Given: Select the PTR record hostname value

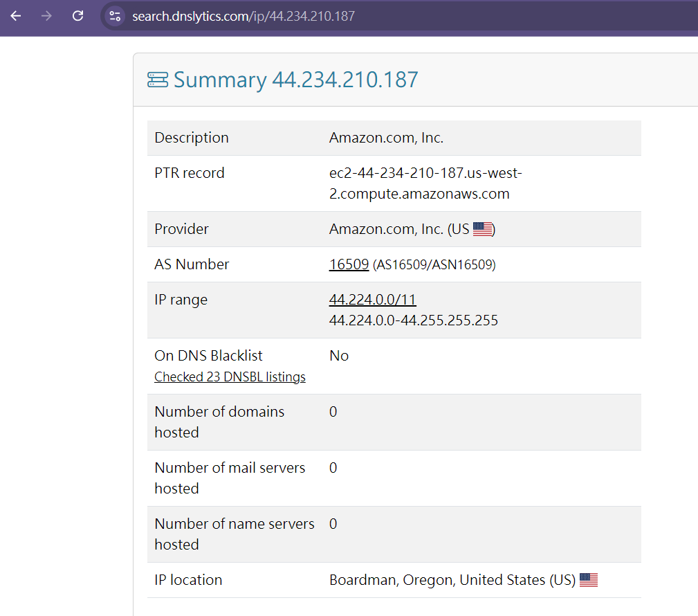Looking at the screenshot, I should 425,183.
